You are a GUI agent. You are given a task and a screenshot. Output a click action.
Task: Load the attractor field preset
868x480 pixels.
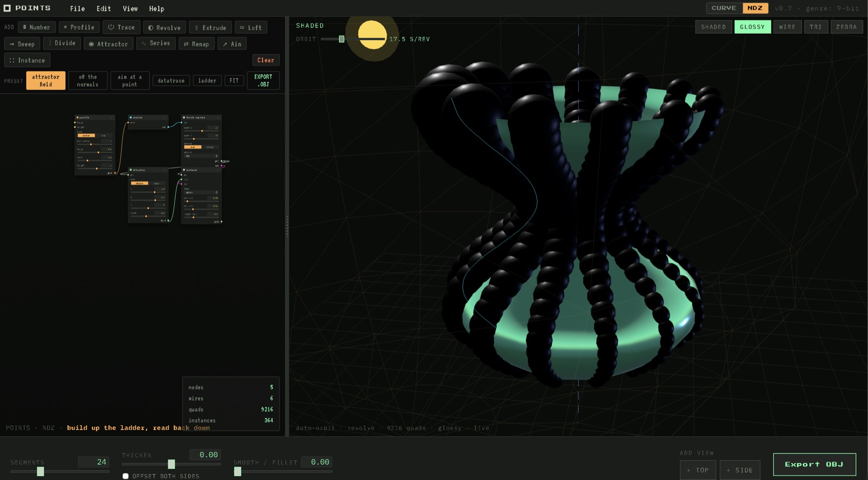46,80
